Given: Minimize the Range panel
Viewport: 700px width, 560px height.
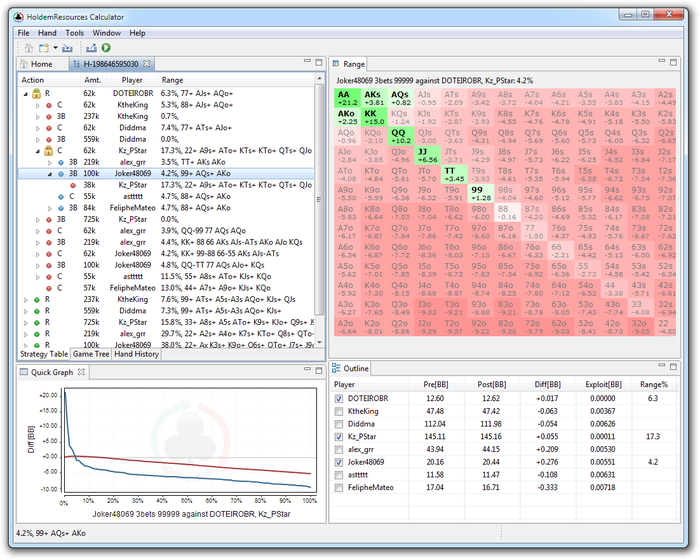Looking at the screenshot, I should click(662, 62).
